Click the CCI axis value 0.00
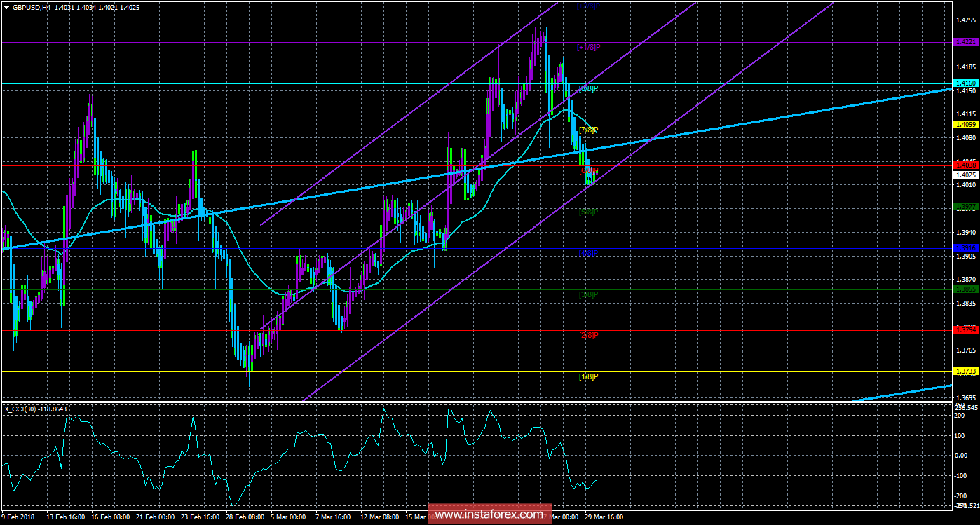 point(961,455)
